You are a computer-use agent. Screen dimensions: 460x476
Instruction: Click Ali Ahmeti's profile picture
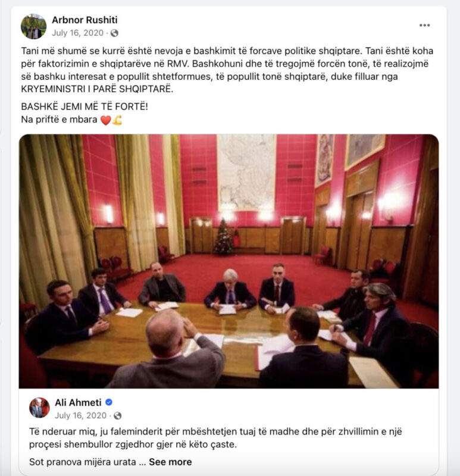tap(39, 408)
